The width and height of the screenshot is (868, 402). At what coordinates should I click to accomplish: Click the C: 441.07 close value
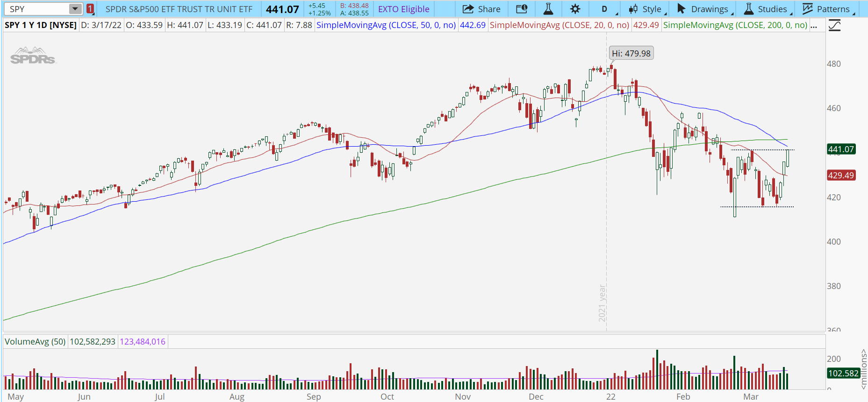click(x=264, y=25)
